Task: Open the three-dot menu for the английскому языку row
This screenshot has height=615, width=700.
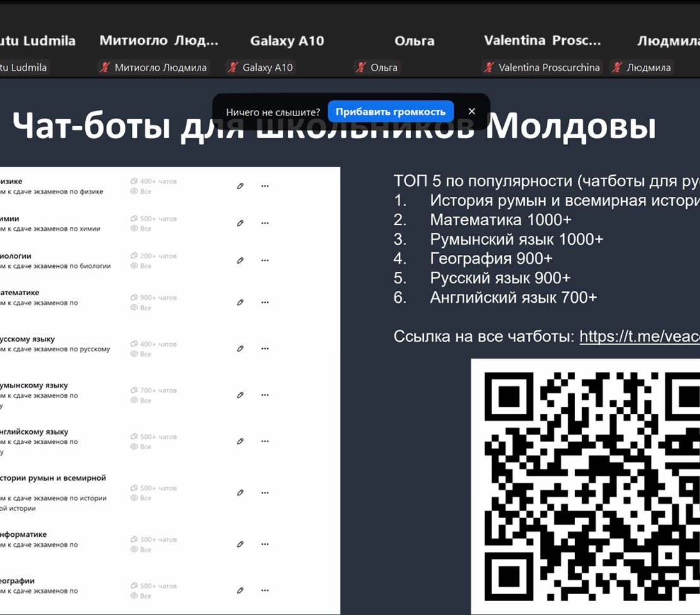Action: tap(265, 442)
